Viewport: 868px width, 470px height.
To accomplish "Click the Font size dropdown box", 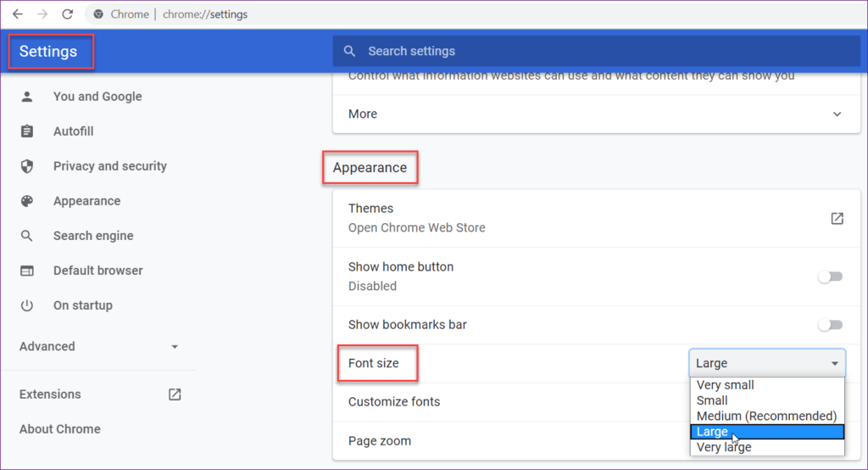I will point(767,363).
